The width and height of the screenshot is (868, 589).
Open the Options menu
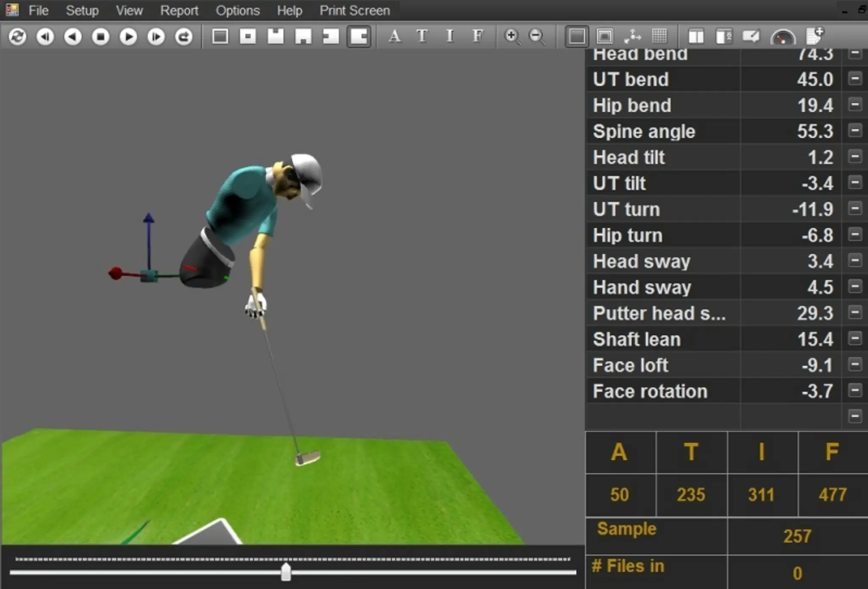pyautogui.click(x=237, y=10)
